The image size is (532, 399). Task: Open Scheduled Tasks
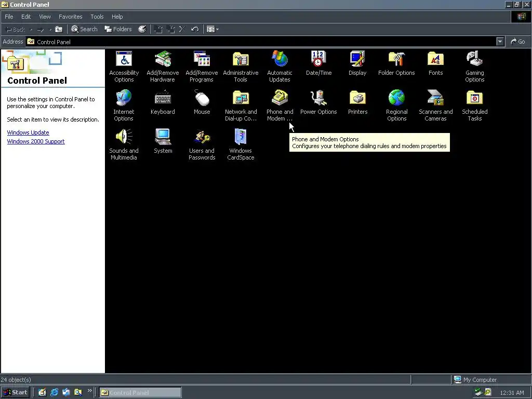(x=475, y=105)
